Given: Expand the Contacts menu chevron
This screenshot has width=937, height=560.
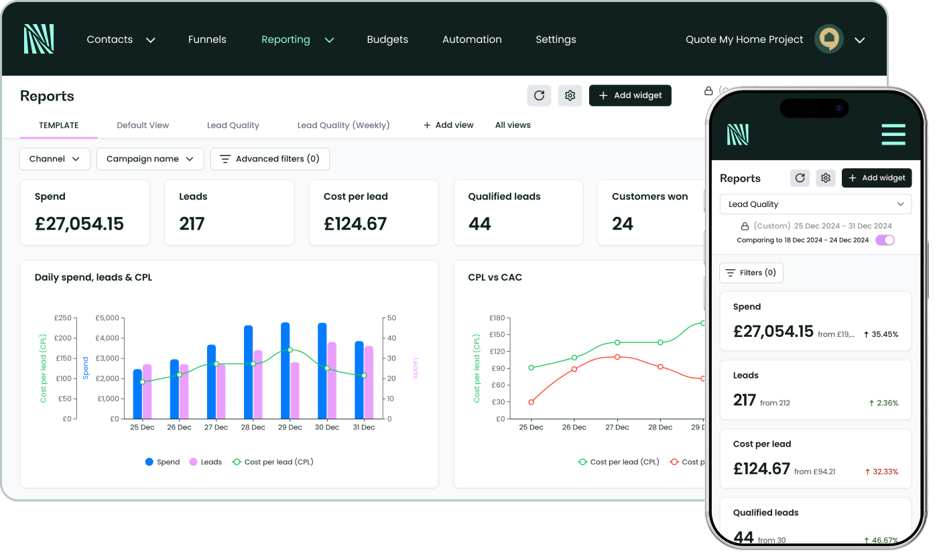Looking at the screenshot, I should pos(151,40).
